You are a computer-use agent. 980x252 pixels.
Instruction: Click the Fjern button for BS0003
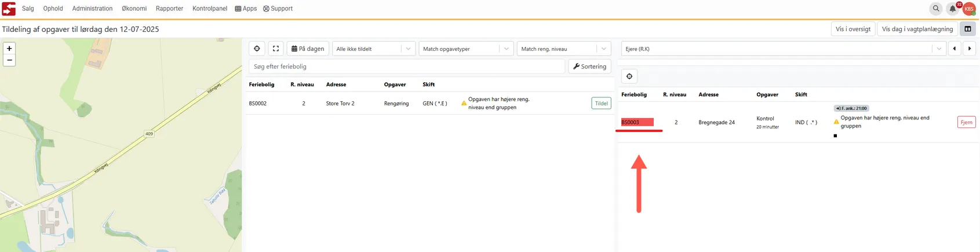[966, 122]
